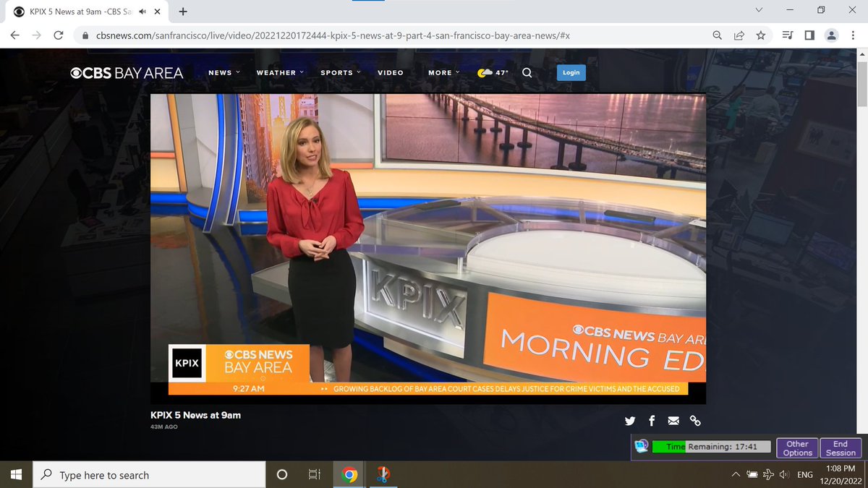This screenshot has height=488, width=868.
Task: Click the KPIX 5 News at 9am title
Action: click(195, 415)
